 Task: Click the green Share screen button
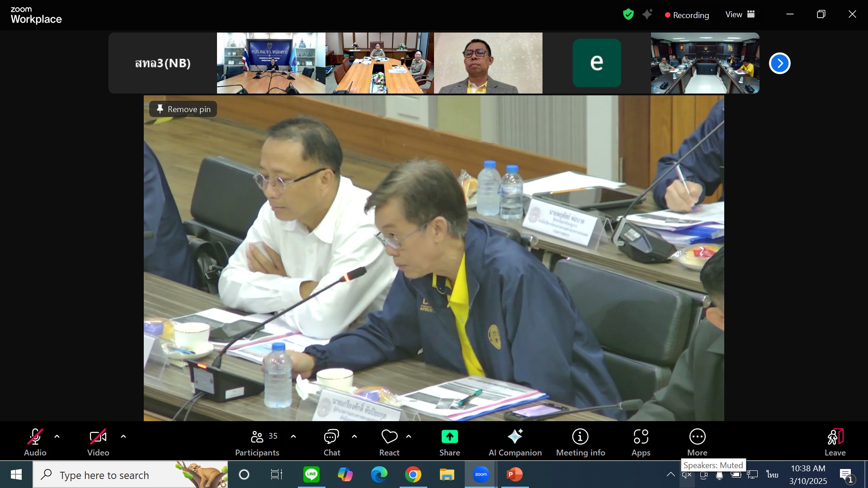pyautogui.click(x=449, y=442)
